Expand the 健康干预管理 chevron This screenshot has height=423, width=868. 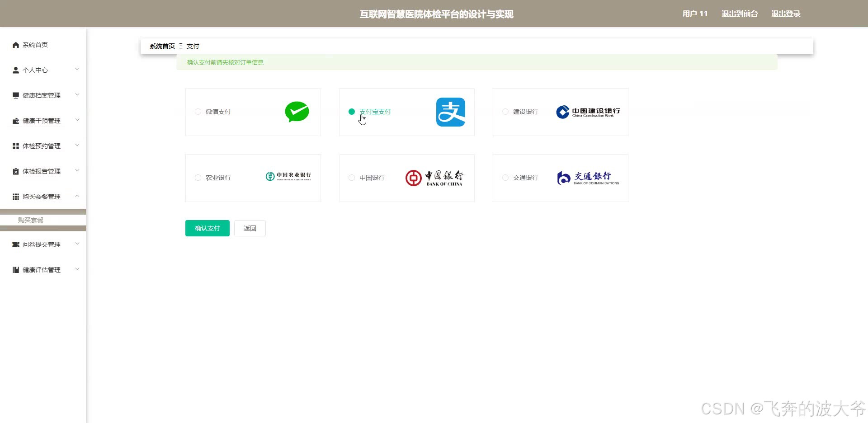tap(77, 120)
